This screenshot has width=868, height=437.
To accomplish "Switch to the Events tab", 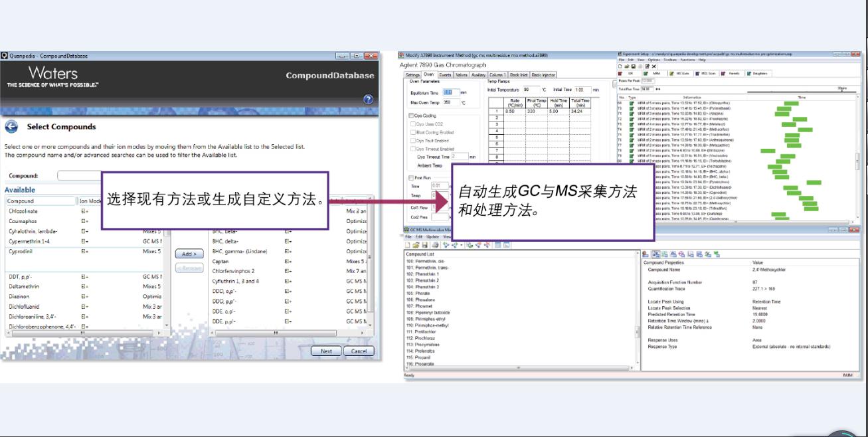I will pos(445,75).
